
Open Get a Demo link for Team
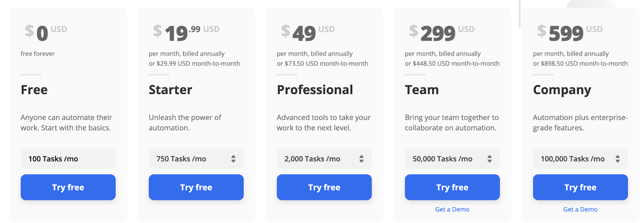[x=452, y=209]
